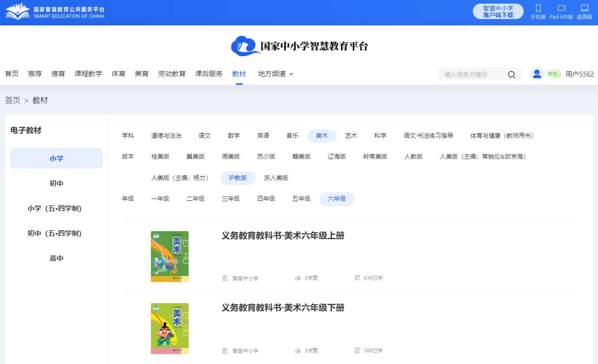
Task: Select 小学 in the sidebar
Action: [57, 159]
